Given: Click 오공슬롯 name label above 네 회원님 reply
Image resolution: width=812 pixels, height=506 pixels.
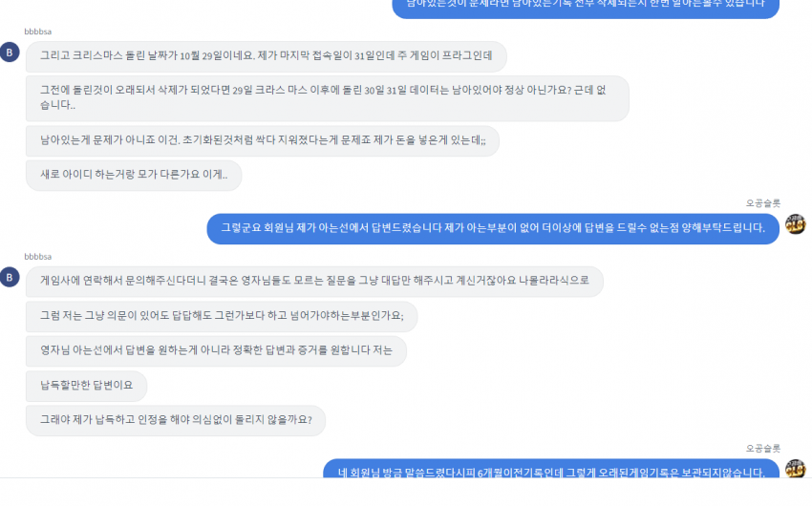Looking at the screenshot, I should tap(763, 448).
